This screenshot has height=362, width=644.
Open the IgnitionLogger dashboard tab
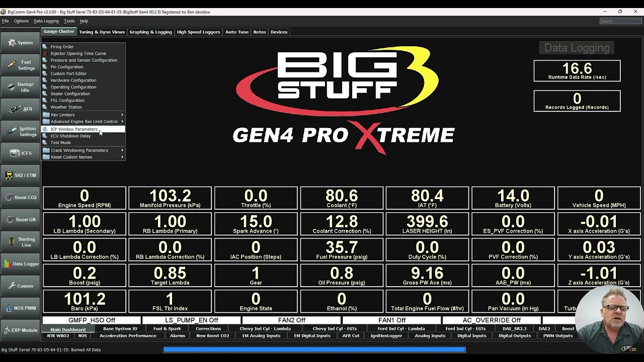click(386, 336)
